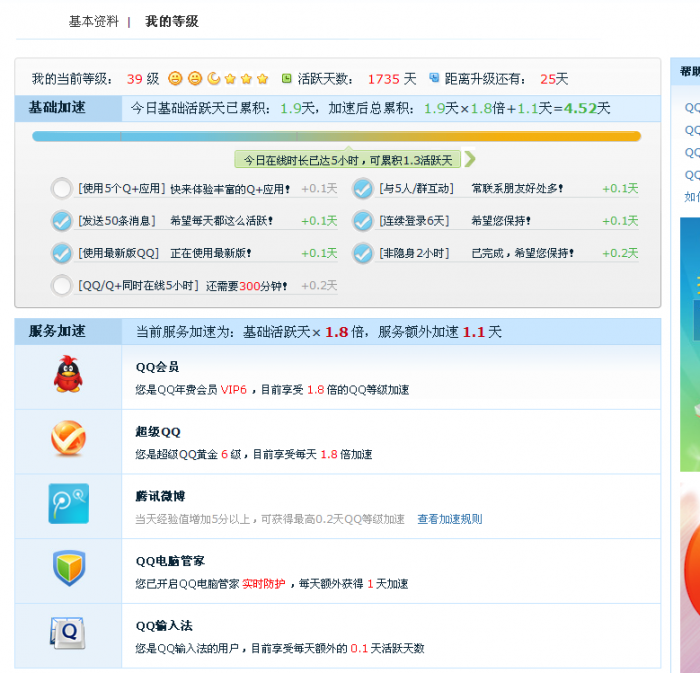Click the QQ输入法 keyboard Q icon
Viewport: 700px width, 673px height.
coord(68,633)
